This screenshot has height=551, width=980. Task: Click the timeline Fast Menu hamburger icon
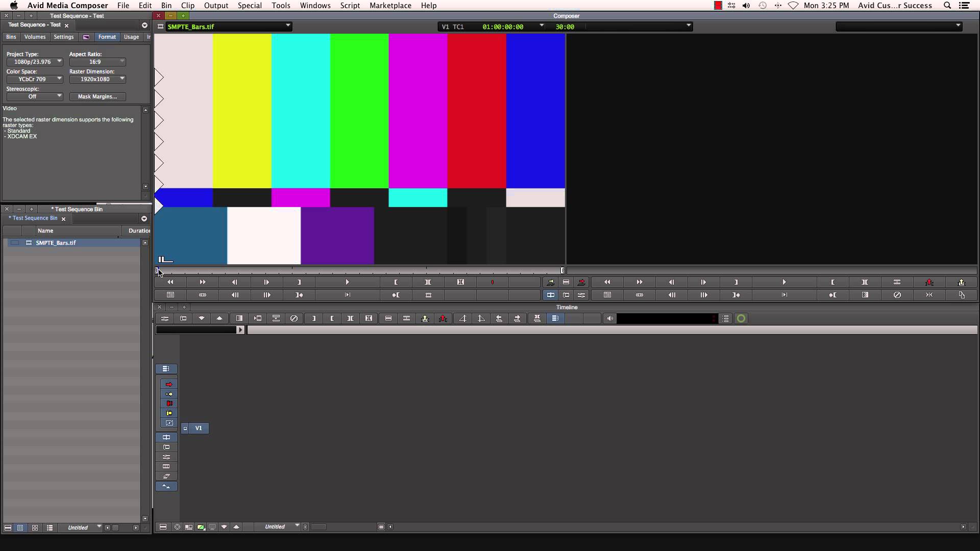click(163, 527)
